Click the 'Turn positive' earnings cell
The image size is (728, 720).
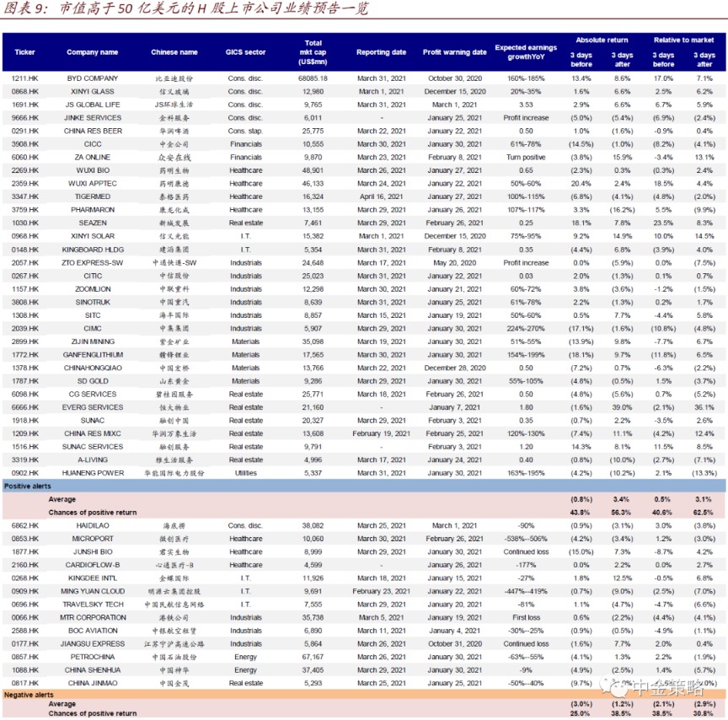click(x=526, y=158)
